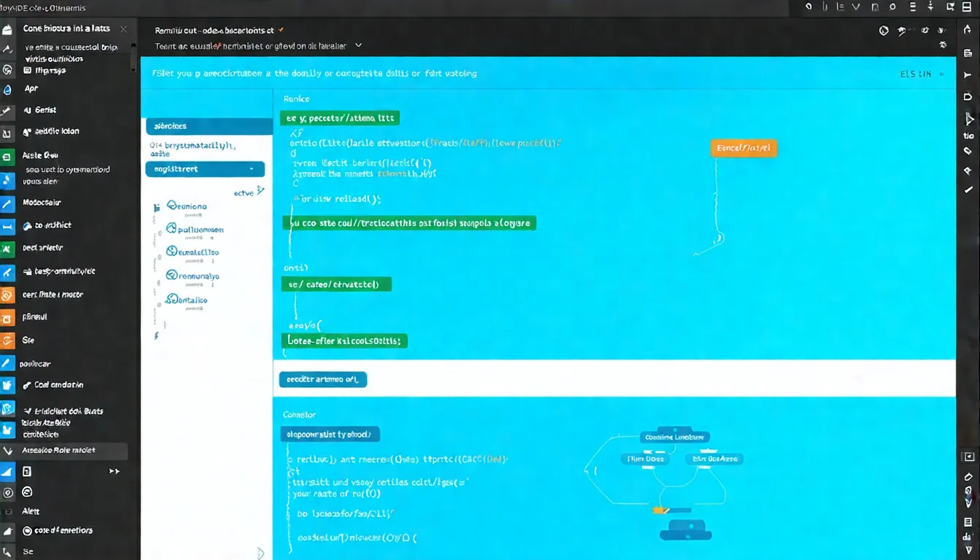
Task: Toggle the circle marker beside renmunalyo item
Action: click(x=172, y=276)
